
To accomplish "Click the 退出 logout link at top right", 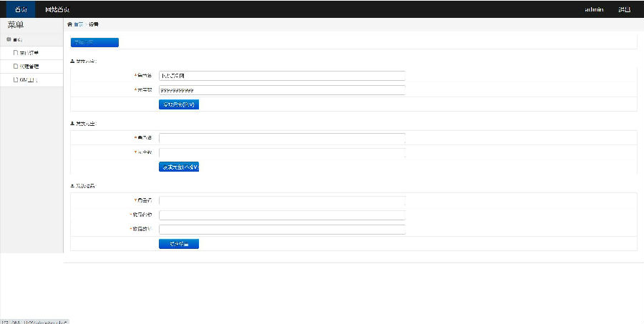I will click(624, 9).
